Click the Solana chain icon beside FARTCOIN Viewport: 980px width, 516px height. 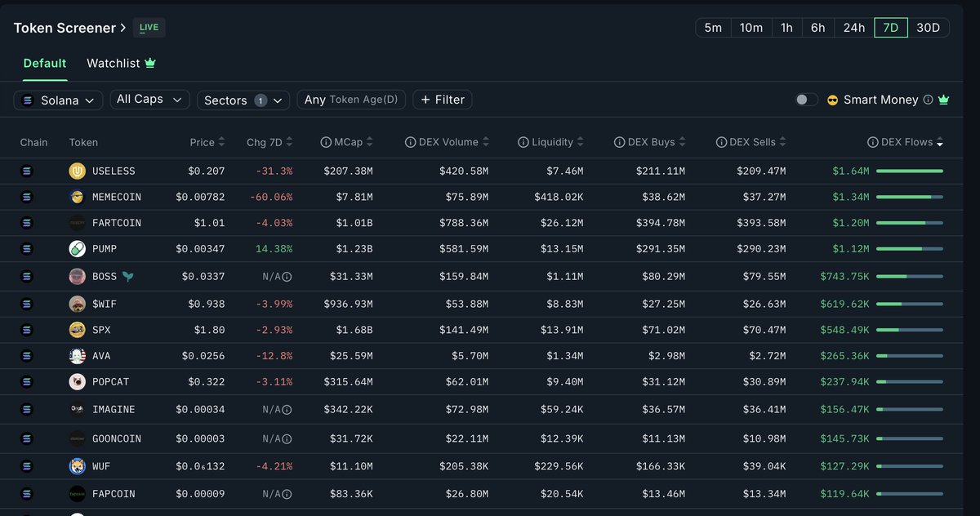point(26,223)
